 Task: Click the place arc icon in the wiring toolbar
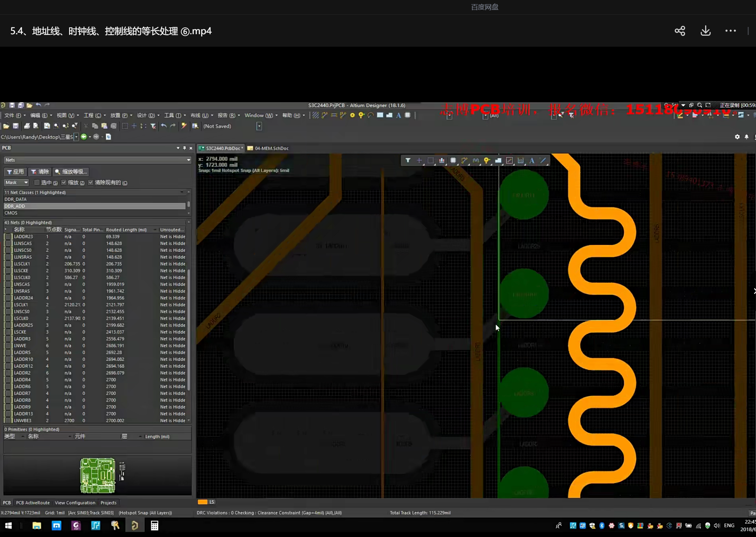[x=371, y=115]
